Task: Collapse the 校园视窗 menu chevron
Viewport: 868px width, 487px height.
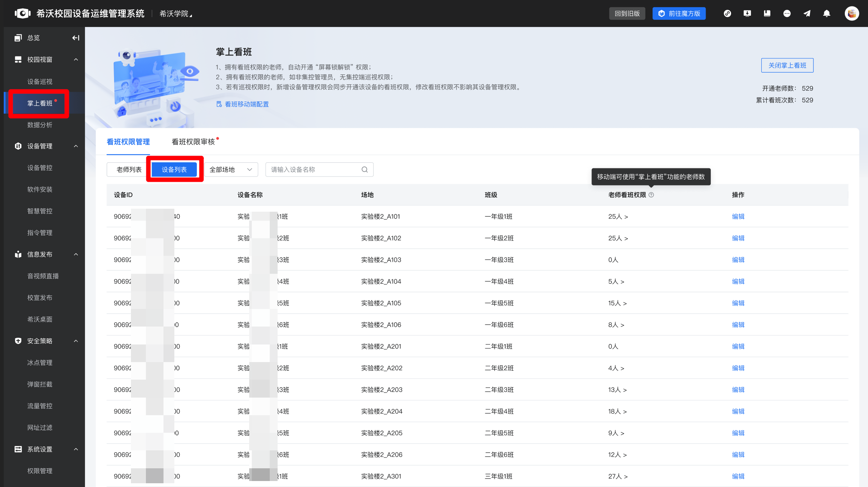Action: tap(76, 59)
